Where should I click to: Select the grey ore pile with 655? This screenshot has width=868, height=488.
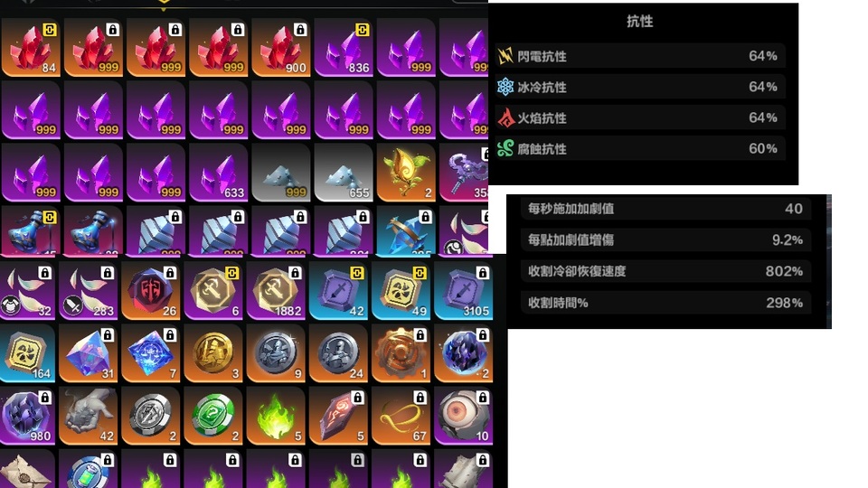pos(344,173)
